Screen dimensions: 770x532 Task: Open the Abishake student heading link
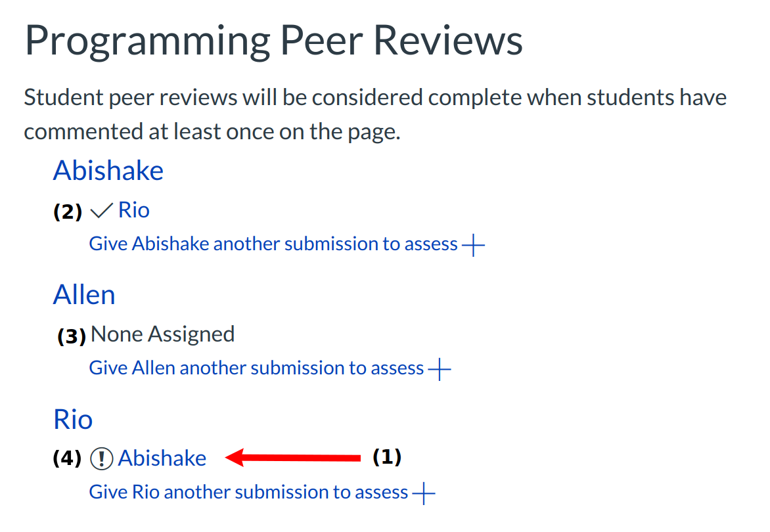(108, 171)
